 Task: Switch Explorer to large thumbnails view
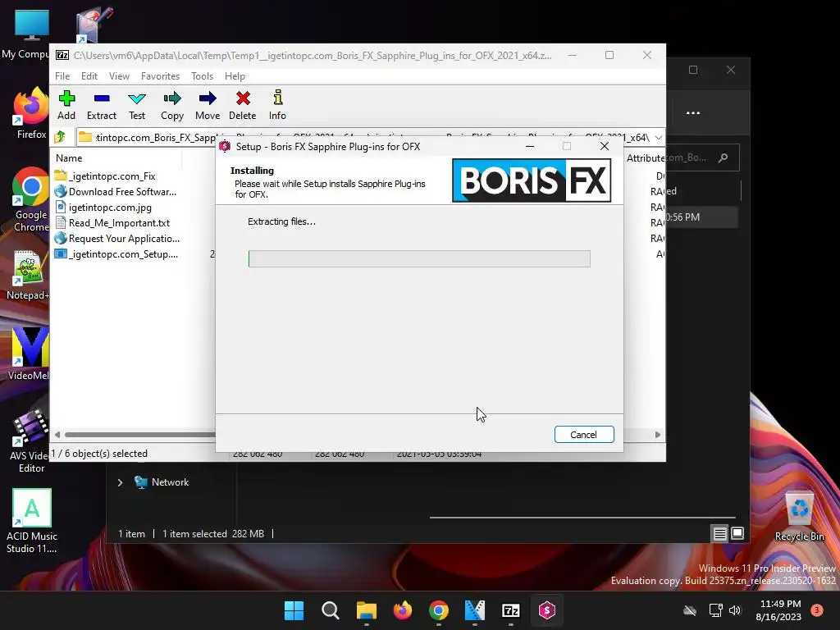point(737,533)
